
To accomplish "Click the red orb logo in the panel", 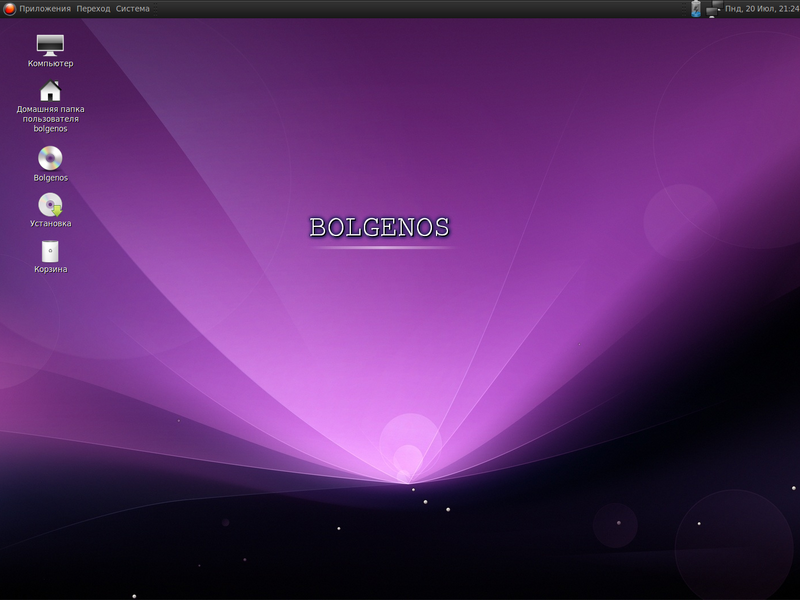I will pos(9,9).
